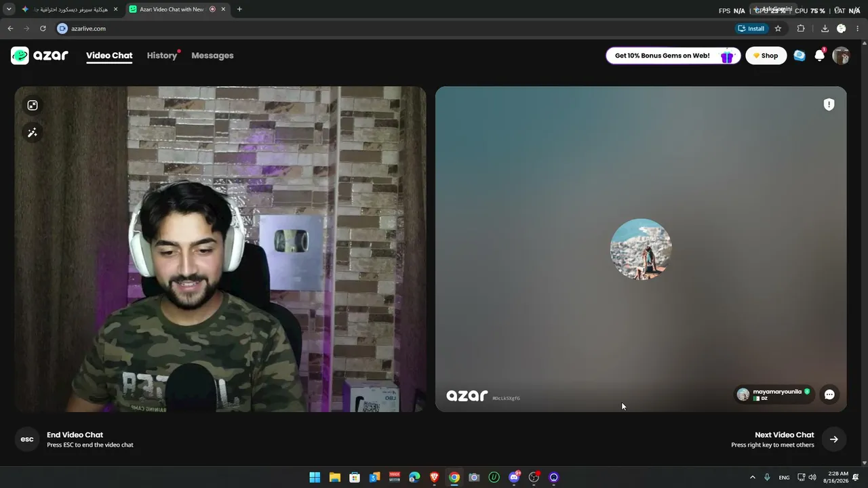Open the browser extensions menu

pos(801,28)
